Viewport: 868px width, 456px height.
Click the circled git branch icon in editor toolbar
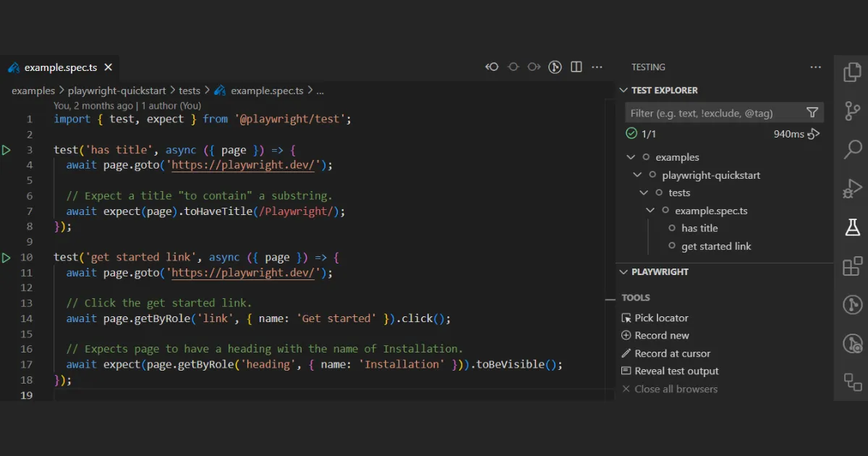555,67
